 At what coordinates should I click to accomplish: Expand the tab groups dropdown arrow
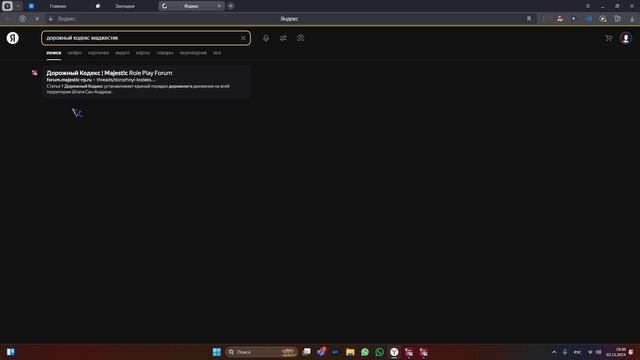point(18,6)
